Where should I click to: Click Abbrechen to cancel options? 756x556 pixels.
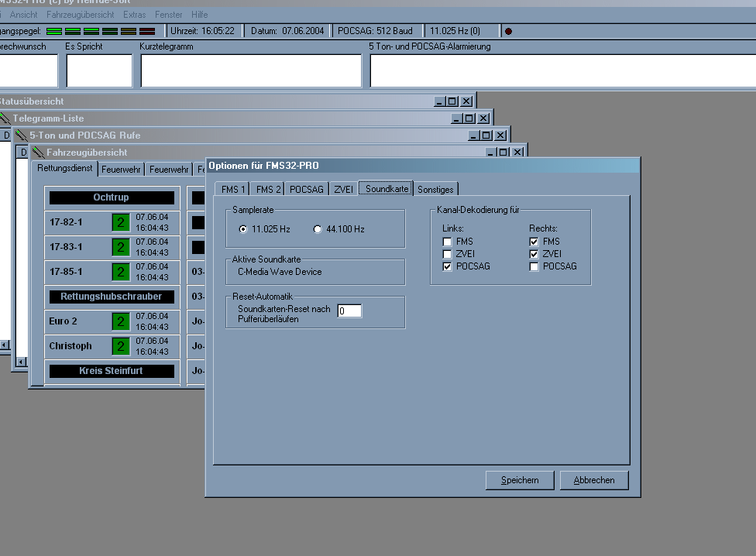(x=593, y=480)
